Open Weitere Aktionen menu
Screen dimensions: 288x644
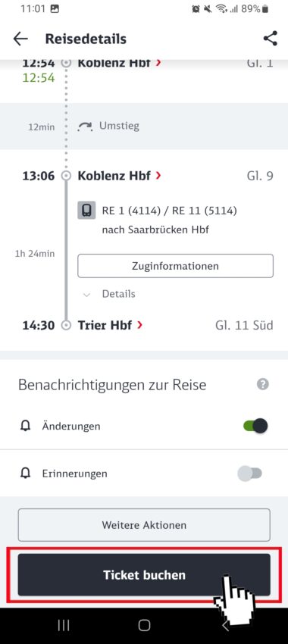pos(144,525)
